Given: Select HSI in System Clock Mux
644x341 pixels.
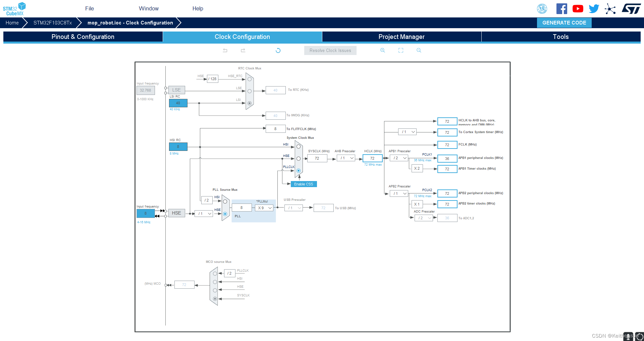Looking at the screenshot, I should click(x=299, y=147).
